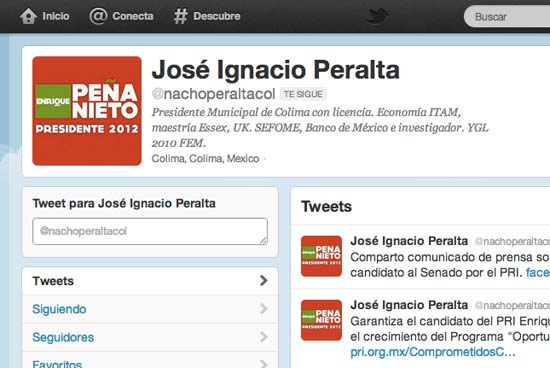
Task: Open the facebook link in first tweet
Action: (x=538, y=273)
